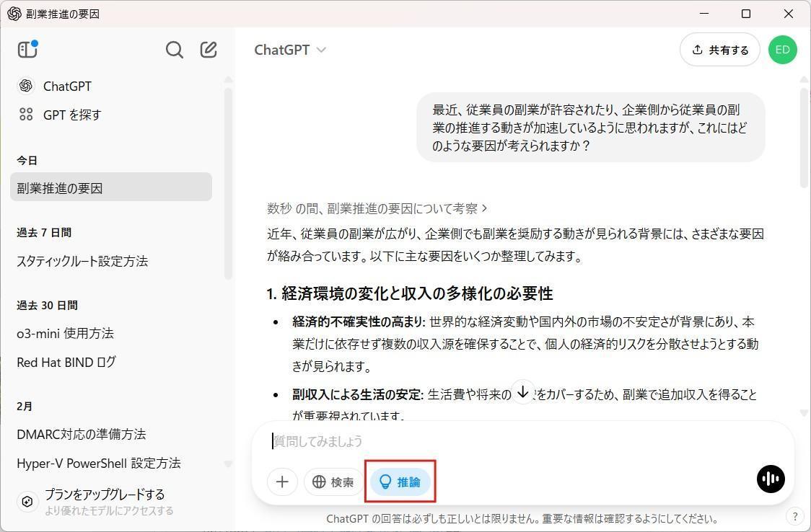This screenshot has height=532, width=811.
Task: Click bold text '副収入による生活の安定'
Action: coord(357,394)
